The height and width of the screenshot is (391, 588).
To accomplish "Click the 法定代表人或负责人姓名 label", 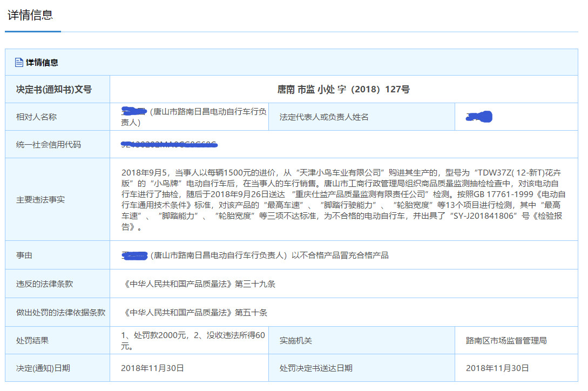I will point(324,117).
